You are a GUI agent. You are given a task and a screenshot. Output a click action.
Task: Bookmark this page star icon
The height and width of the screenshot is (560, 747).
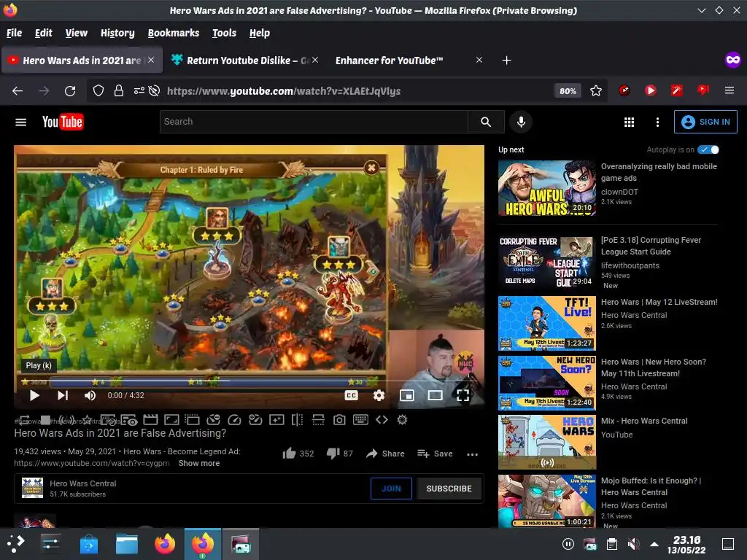(595, 90)
